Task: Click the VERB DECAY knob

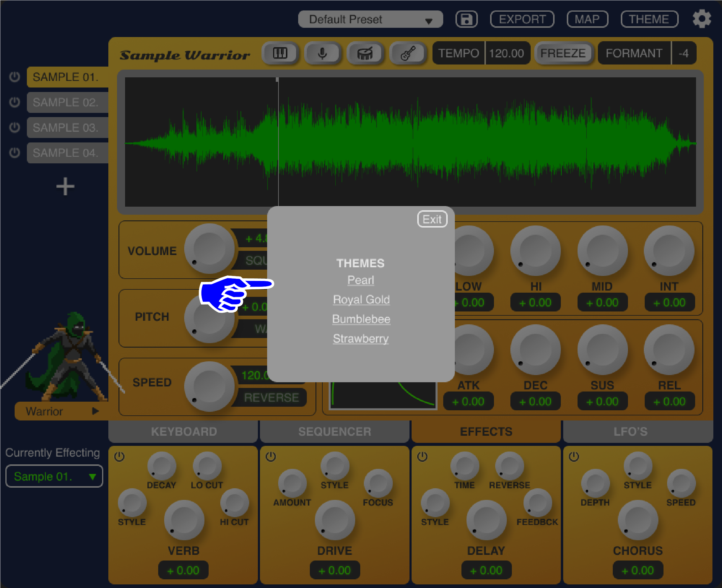Action: [162, 466]
